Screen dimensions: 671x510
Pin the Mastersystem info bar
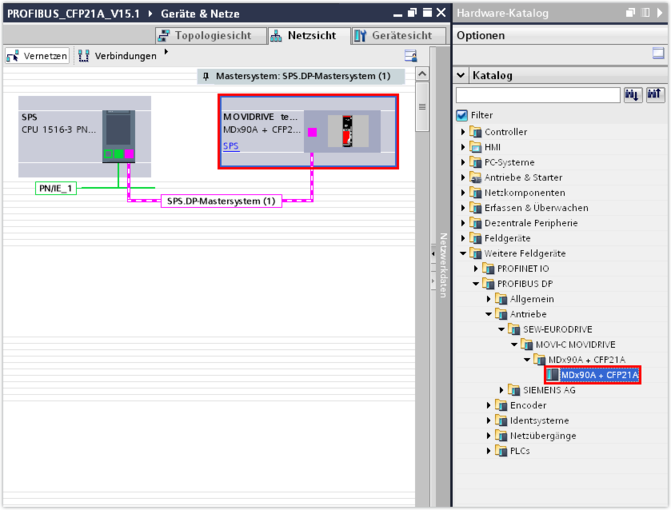coord(206,76)
